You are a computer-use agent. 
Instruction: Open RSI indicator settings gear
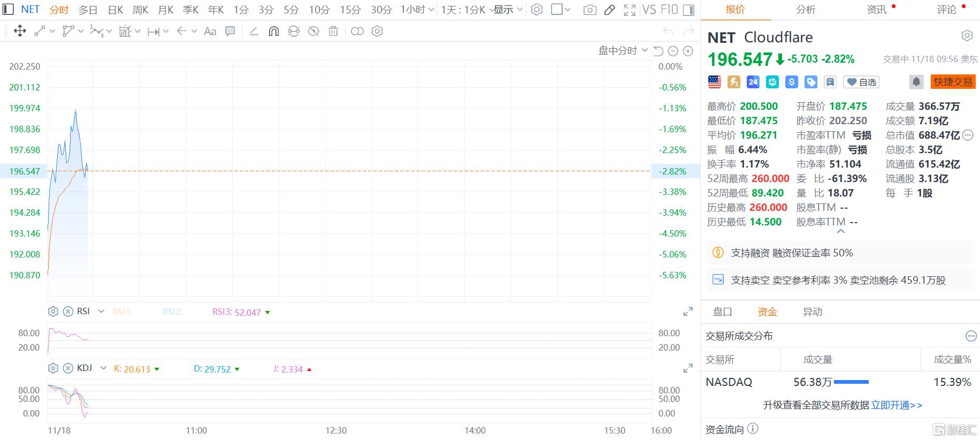click(x=53, y=312)
